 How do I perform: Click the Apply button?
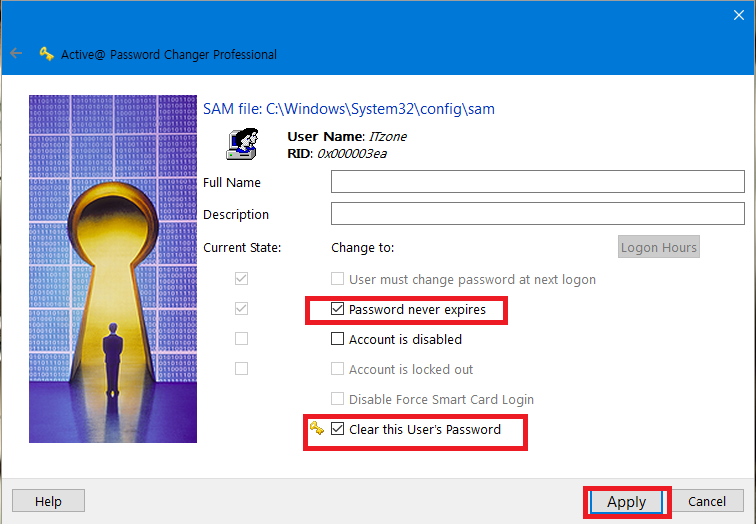click(x=626, y=501)
